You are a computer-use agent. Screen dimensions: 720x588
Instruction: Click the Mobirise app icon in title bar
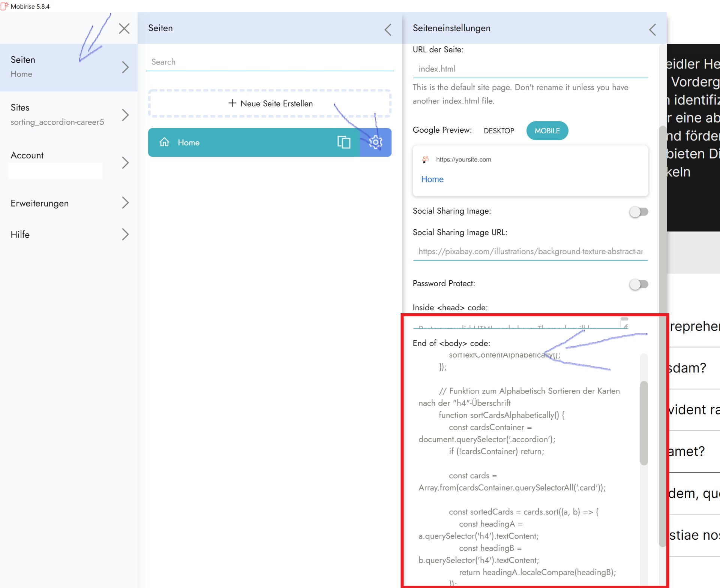[x=4, y=6]
